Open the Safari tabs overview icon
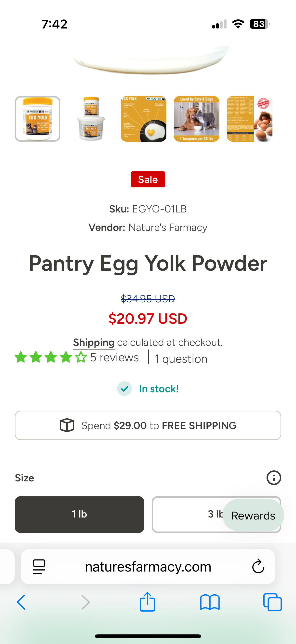 pyautogui.click(x=272, y=602)
